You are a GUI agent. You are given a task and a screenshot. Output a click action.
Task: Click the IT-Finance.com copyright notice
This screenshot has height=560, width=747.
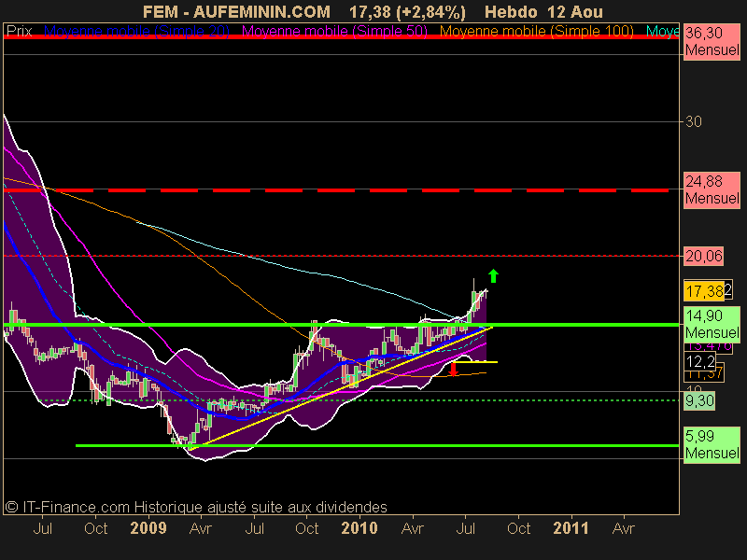[196, 507]
